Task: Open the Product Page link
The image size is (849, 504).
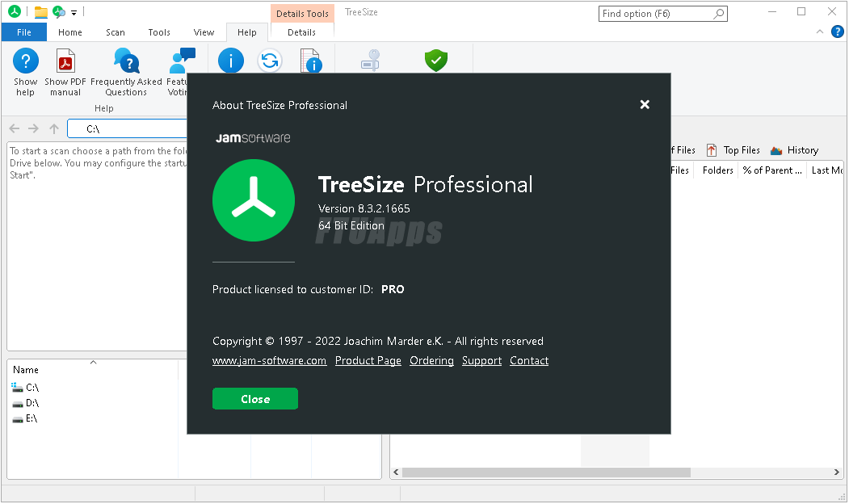Action: coord(368,360)
